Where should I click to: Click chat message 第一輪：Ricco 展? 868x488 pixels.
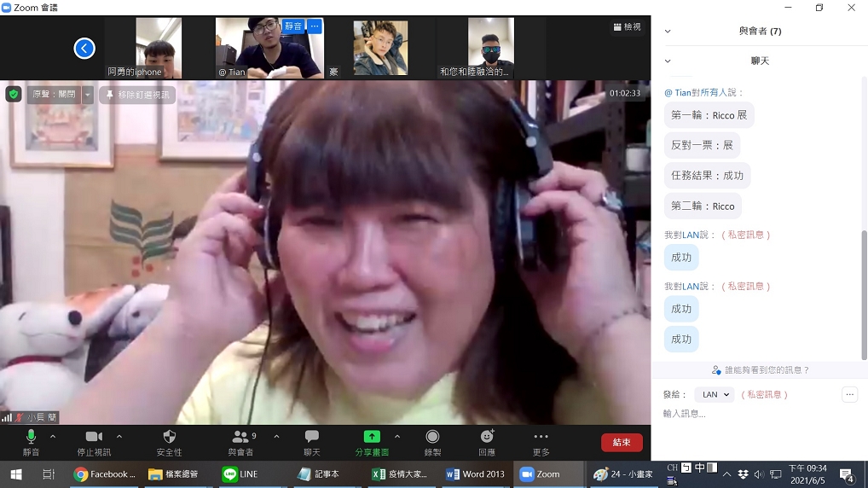(709, 115)
